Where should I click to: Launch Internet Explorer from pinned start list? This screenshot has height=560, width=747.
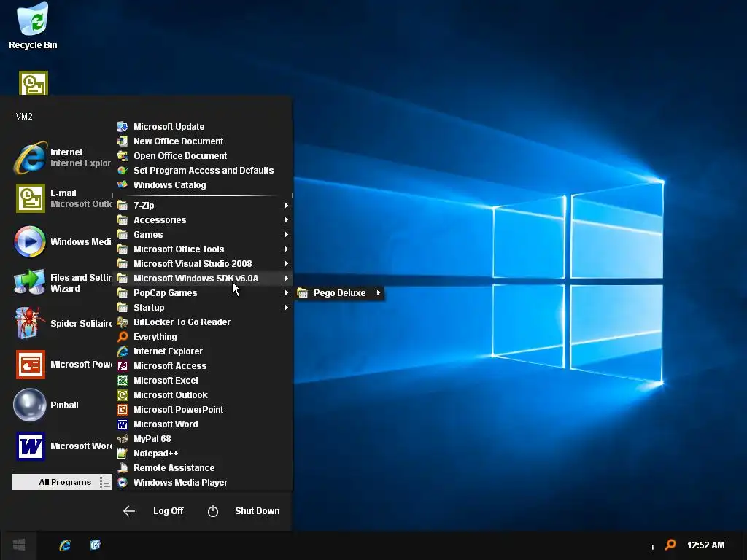tap(30, 157)
